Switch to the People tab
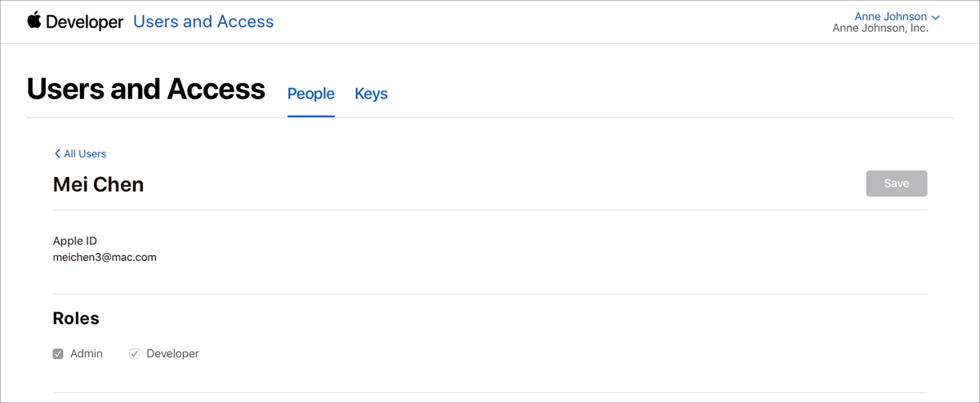Image resolution: width=980 pixels, height=403 pixels. pos(311,94)
